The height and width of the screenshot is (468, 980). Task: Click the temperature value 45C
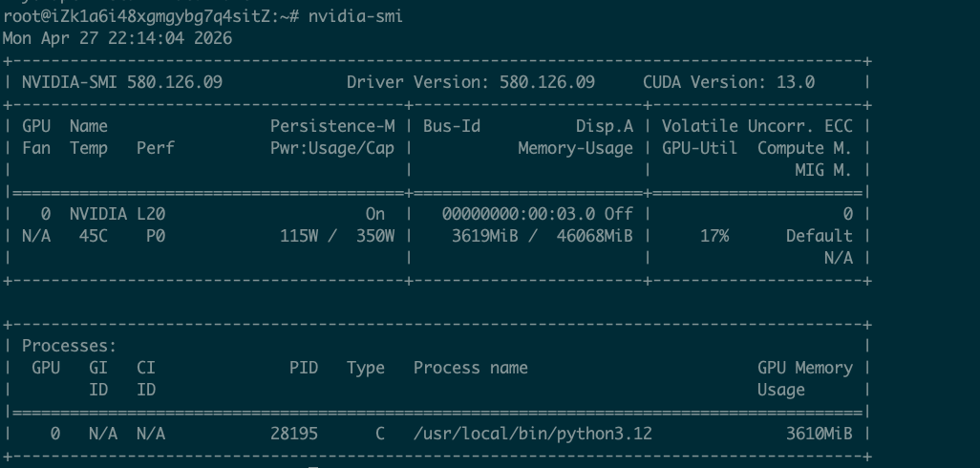(x=93, y=236)
